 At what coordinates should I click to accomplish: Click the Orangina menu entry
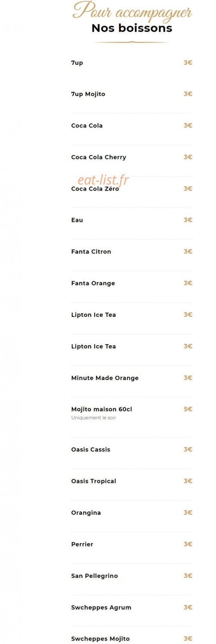click(86, 513)
